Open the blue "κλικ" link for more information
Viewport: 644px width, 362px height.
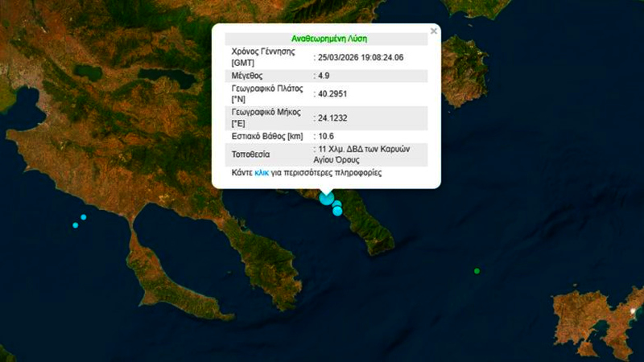[x=262, y=173]
